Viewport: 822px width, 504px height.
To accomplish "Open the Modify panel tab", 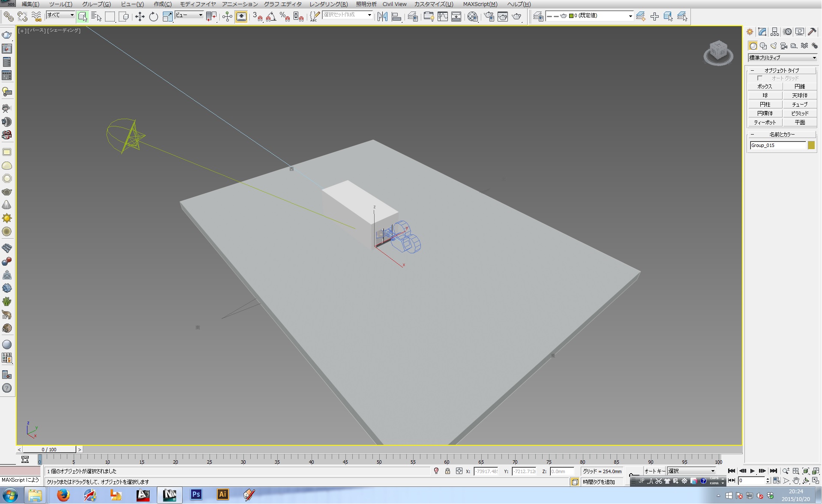I will point(762,32).
